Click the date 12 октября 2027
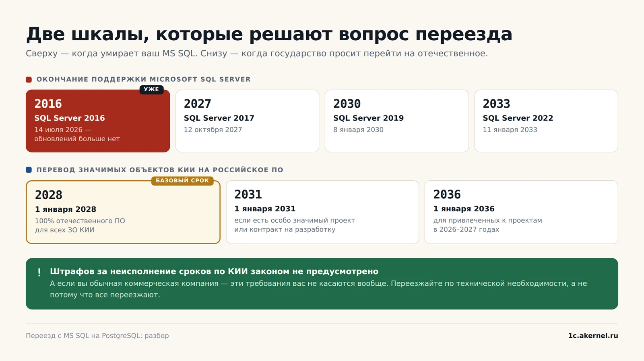The width and height of the screenshot is (644, 361). click(213, 130)
